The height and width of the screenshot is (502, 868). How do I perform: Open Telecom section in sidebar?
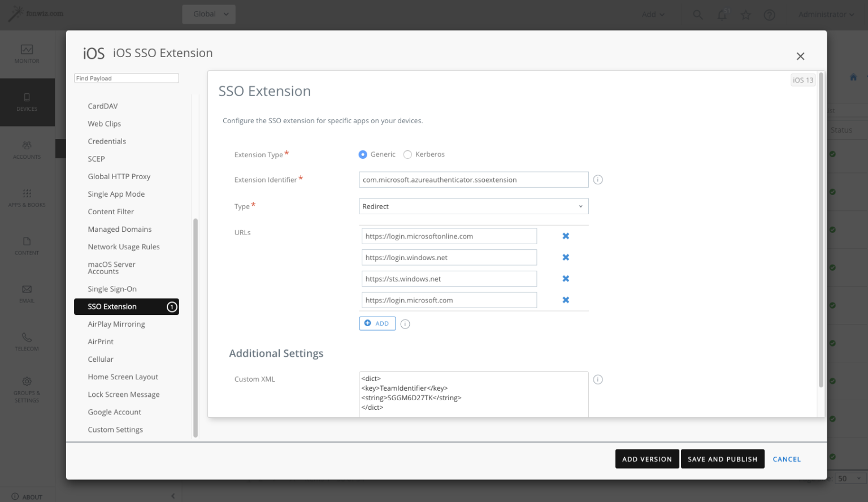click(x=27, y=343)
